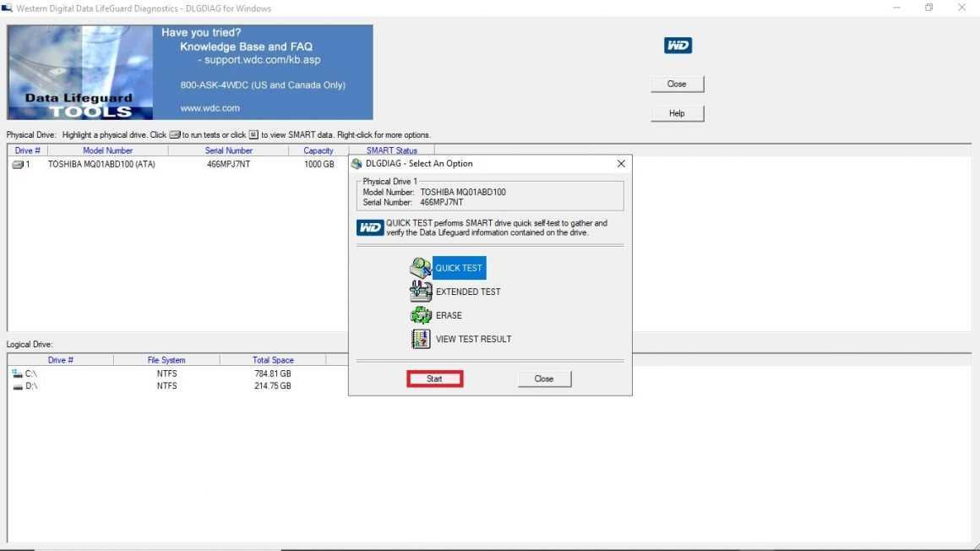Select the Erase recycle icon
The height and width of the screenshot is (551, 980).
point(421,315)
